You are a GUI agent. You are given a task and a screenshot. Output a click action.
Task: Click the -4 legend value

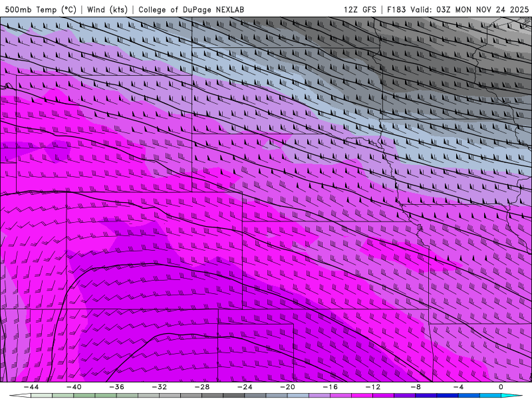click(x=458, y=387)
